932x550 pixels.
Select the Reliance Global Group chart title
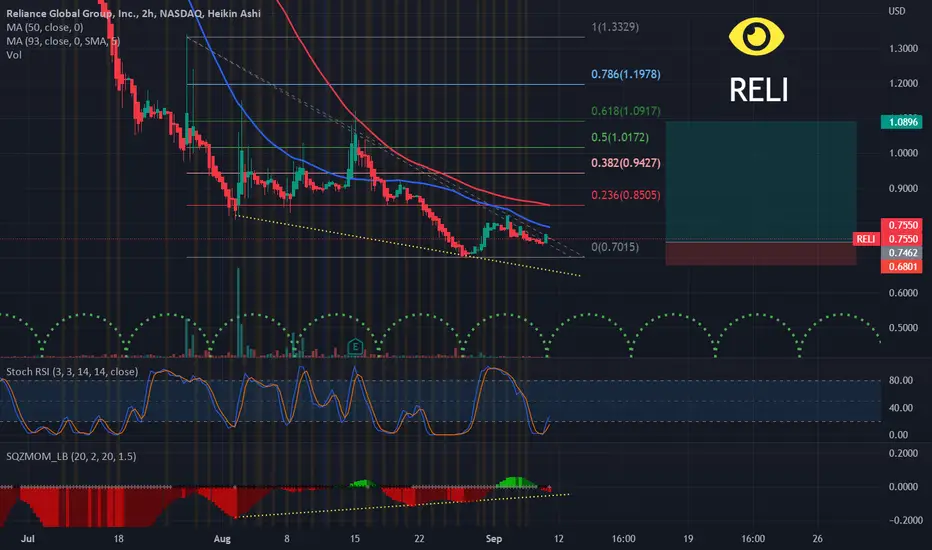point(133,13)
